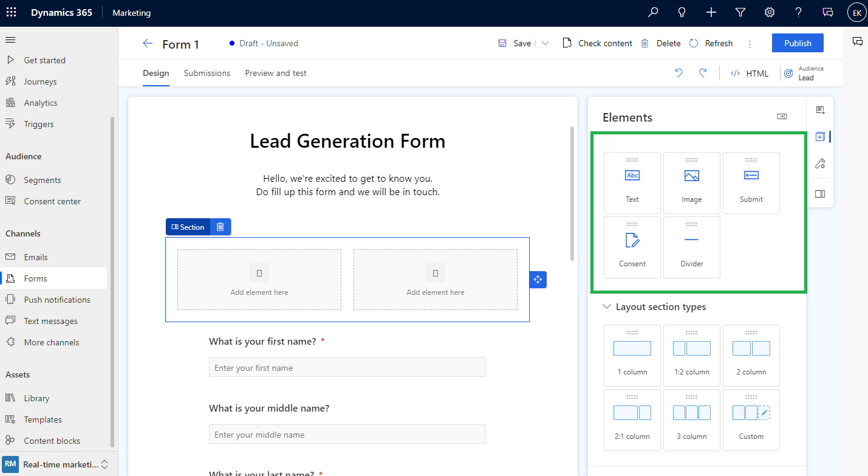Viewport: 868px width, 476px height.
Task: Open the layout panel icon in right rail
Action: [x=820, y=194]
